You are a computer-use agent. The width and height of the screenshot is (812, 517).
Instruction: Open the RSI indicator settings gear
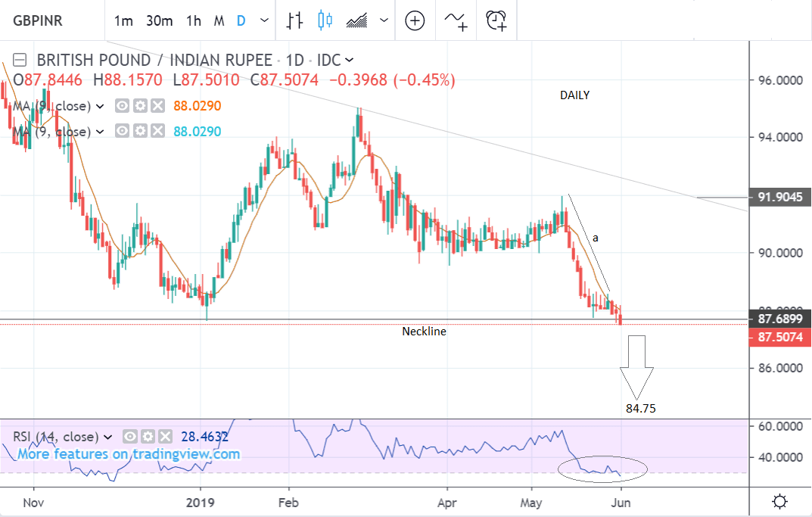click(x=148, y=437)
